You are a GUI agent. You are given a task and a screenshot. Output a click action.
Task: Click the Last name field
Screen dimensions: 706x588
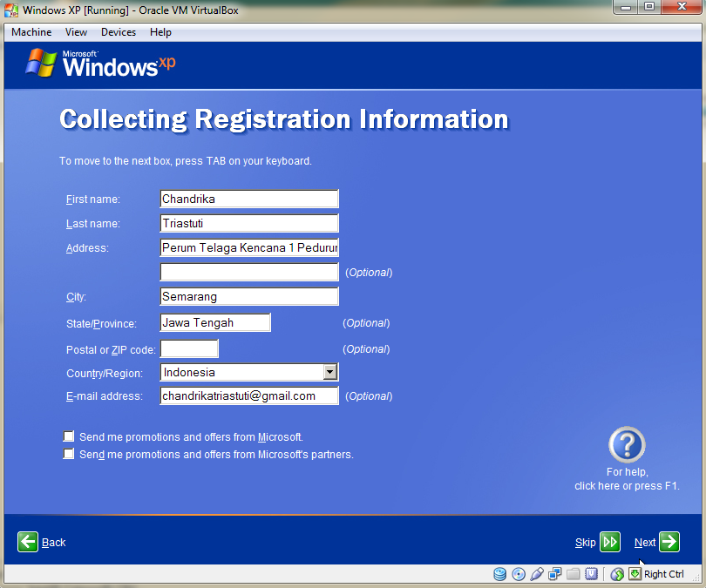(x=249, y=223)
